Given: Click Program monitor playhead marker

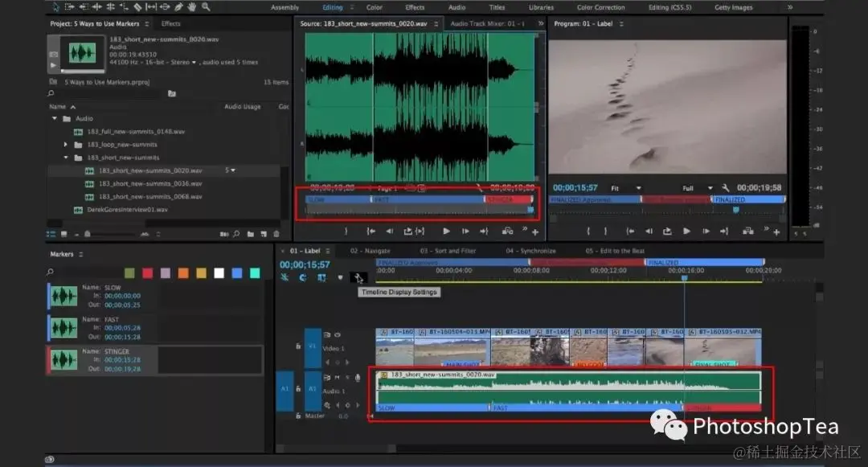Looking at the screenshot, I should coord(735,210).
